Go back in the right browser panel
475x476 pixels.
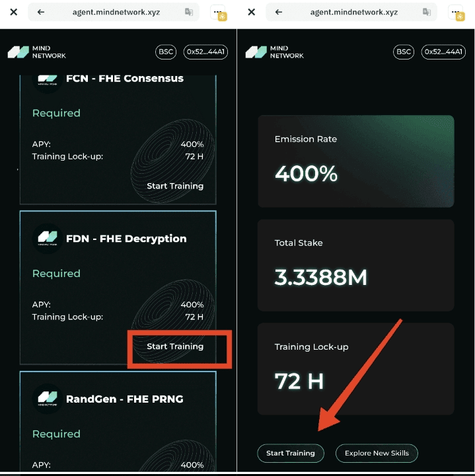coord(279,12)
